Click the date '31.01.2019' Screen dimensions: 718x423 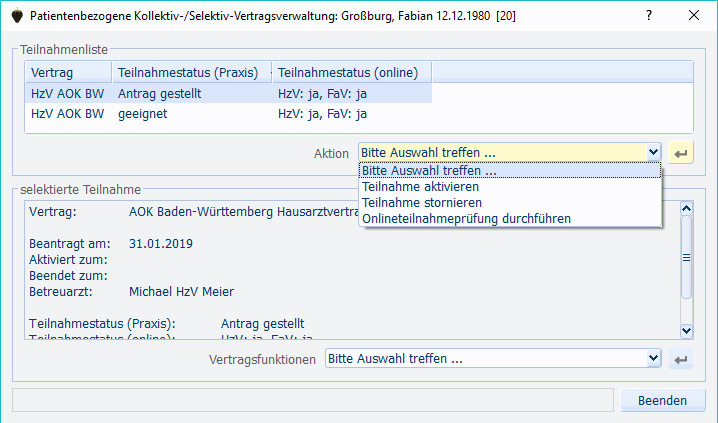pos(161,244)
